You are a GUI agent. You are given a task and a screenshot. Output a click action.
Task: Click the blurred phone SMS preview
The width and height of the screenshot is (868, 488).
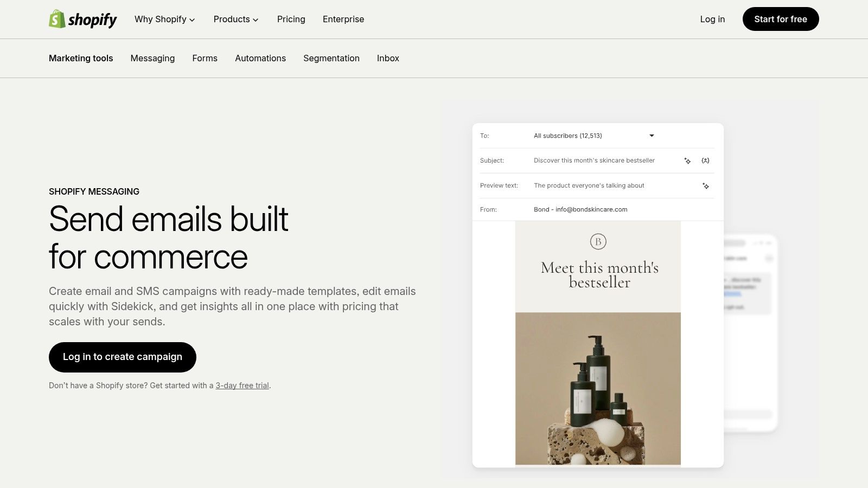[x=750, y=333]
